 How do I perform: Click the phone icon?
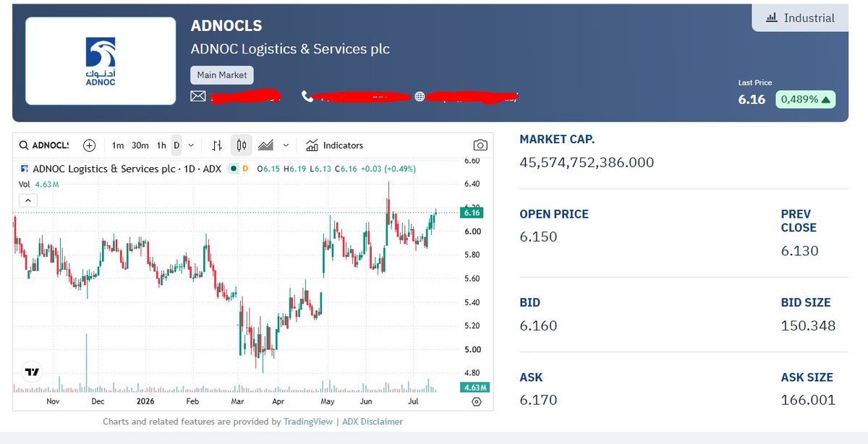[x=307, y=96]
